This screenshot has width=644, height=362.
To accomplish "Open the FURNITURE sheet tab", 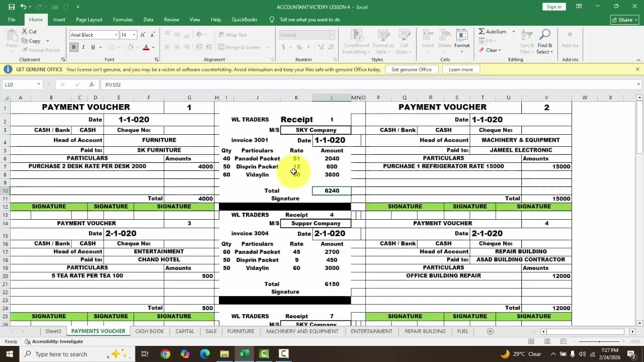I will click(x=240, y=331).
